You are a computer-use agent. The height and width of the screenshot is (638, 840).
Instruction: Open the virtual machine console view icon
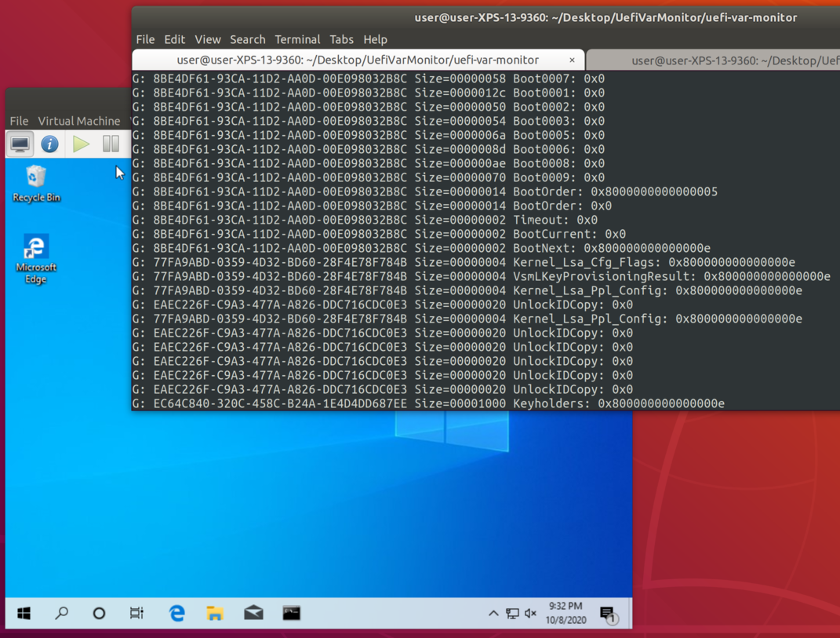pyautogui.click(x=20, y=144)
